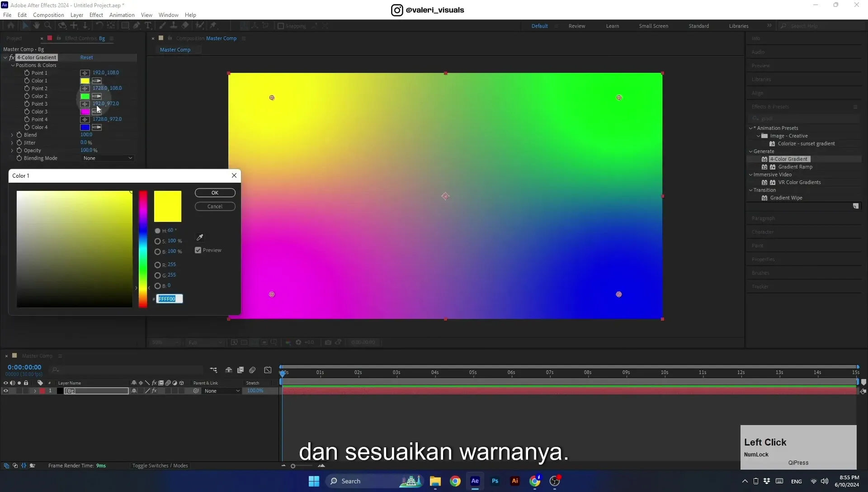Screen dimensions: 868x492
Task: Select the blue B radio button
Action: point(157,286)
